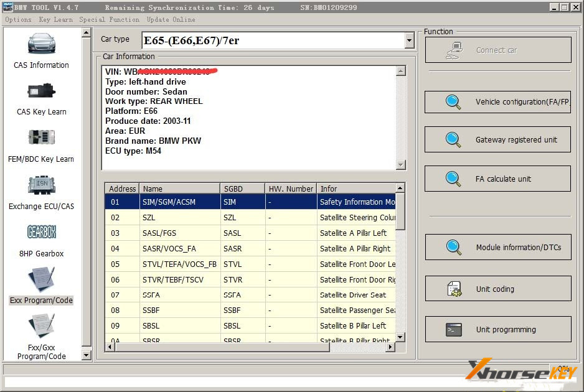Click the Connect car button
The image size is (584, 392).
498,50
